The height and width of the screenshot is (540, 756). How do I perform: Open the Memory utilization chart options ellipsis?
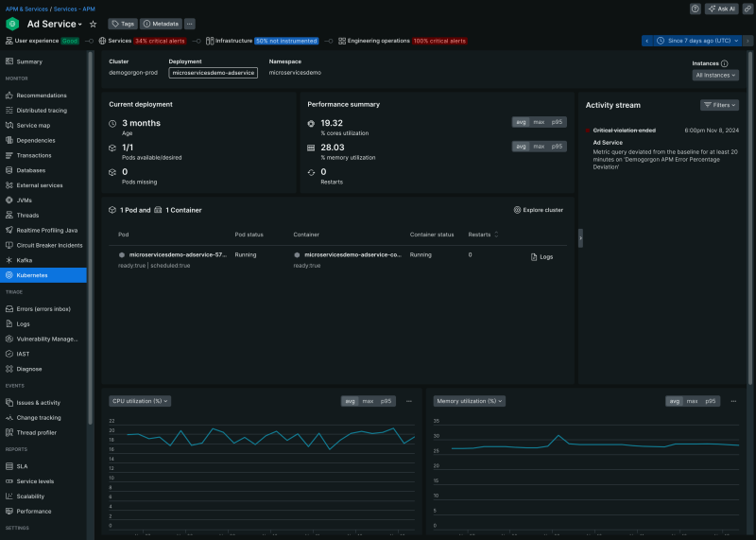[733, 401]
